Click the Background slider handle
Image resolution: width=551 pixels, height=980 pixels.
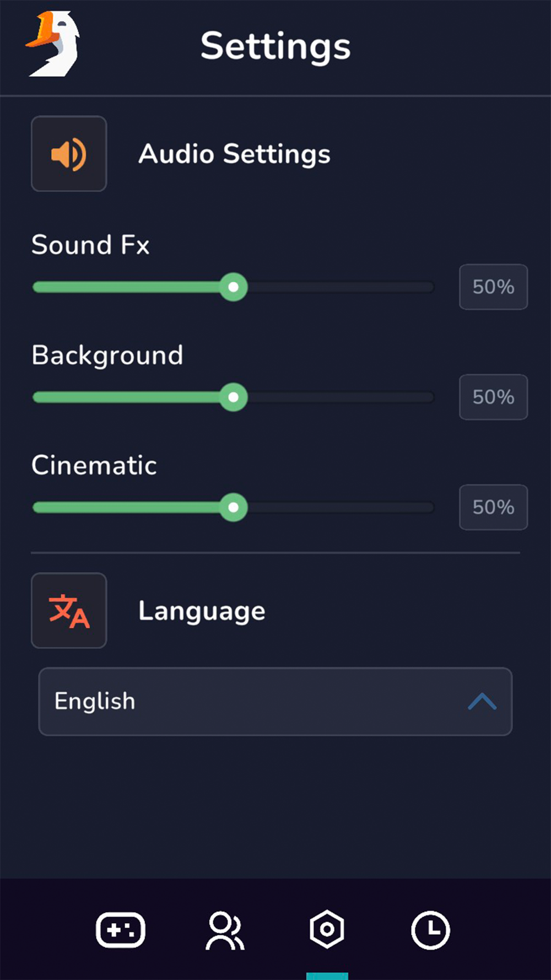[x=234, y=397]
